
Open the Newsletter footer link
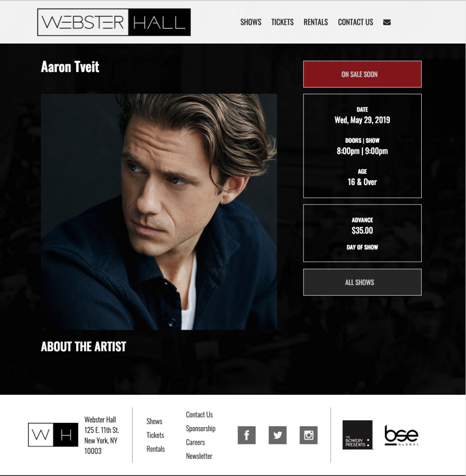(x=199, y=456)
